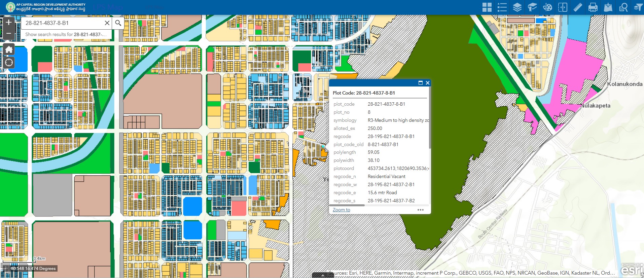Click the Zoom to link
The width and height of the screenshot is (644, 278).
point(341,210)
